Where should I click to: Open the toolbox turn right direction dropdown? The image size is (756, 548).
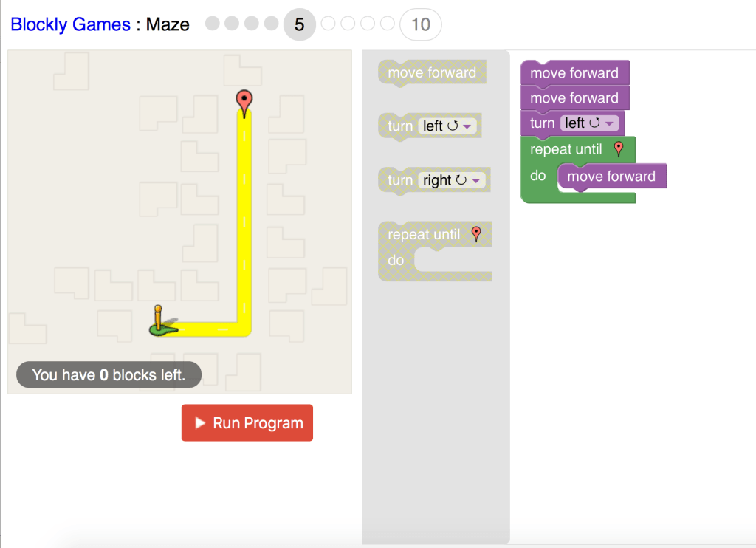tap(453, 180)
